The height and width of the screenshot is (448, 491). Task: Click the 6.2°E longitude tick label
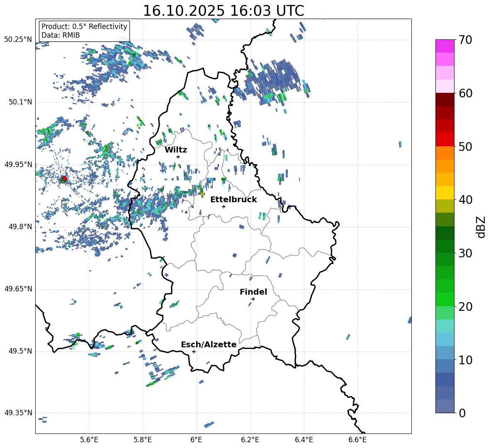(x=250, y=439)
